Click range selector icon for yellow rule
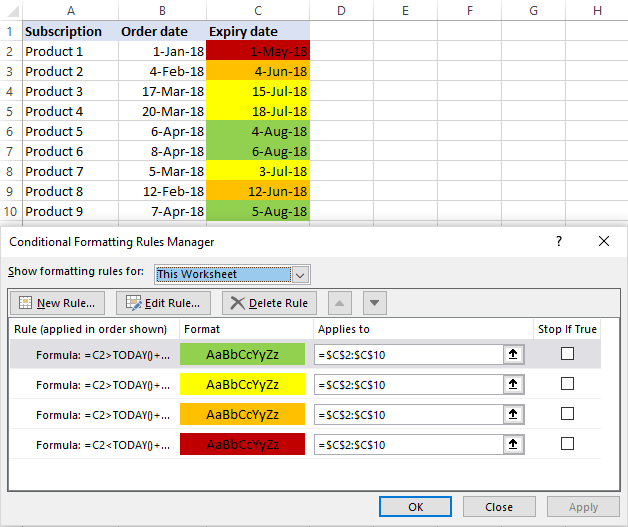This screenshot has width=628, height=527. tap(515, 384)
